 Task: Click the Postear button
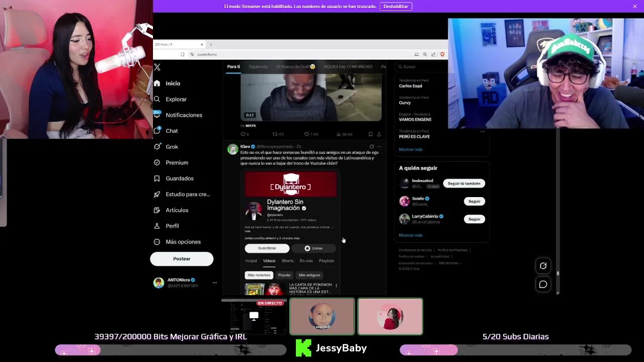182,259
